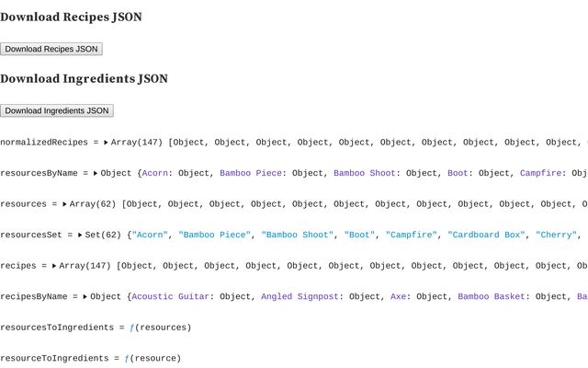Click the resourcesToIngredients function f symbol
Screen dimensions: 588x368
(x=131, y=328)
